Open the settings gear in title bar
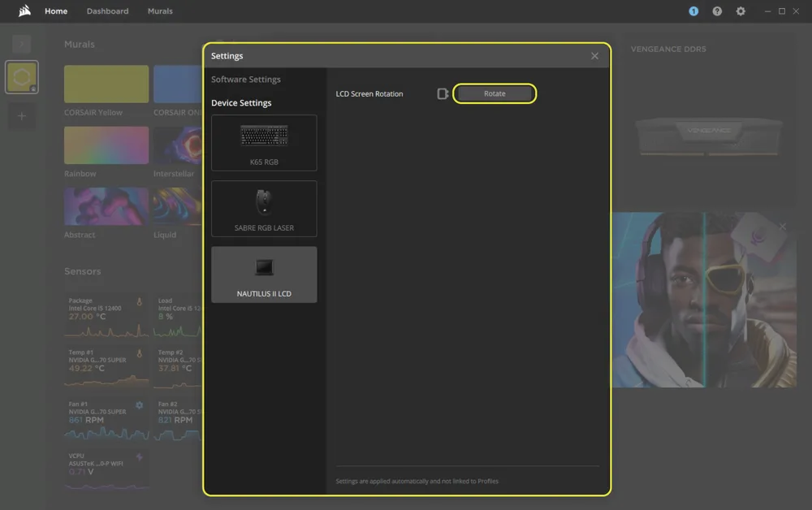812x510 pixels. tap(741, 11)
